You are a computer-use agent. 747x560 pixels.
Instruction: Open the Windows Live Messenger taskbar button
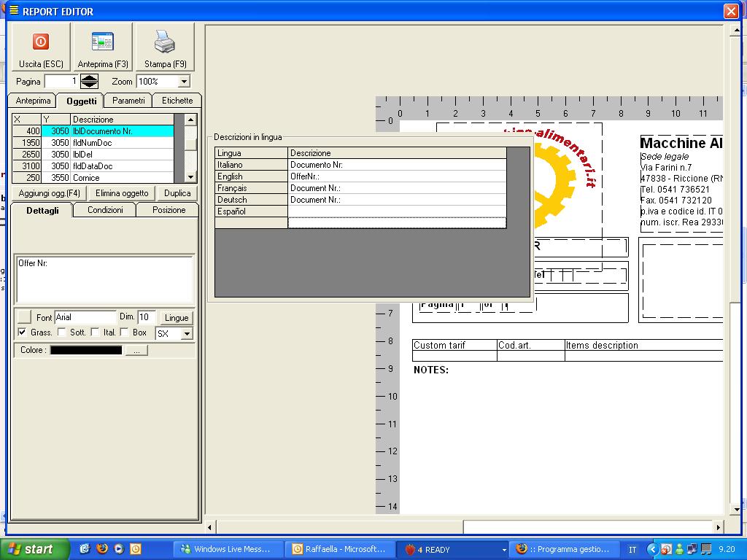point(228,549)
